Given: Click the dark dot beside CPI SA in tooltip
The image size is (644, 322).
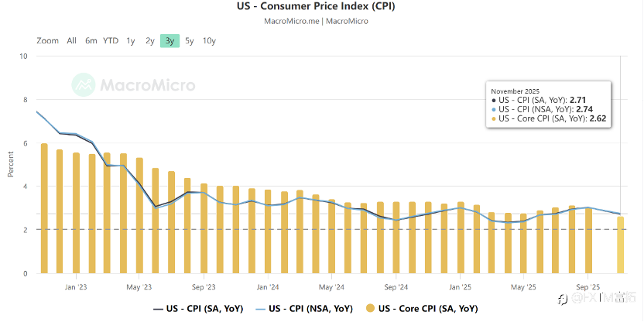Looking at the screenshot, I should pos(495,100).
